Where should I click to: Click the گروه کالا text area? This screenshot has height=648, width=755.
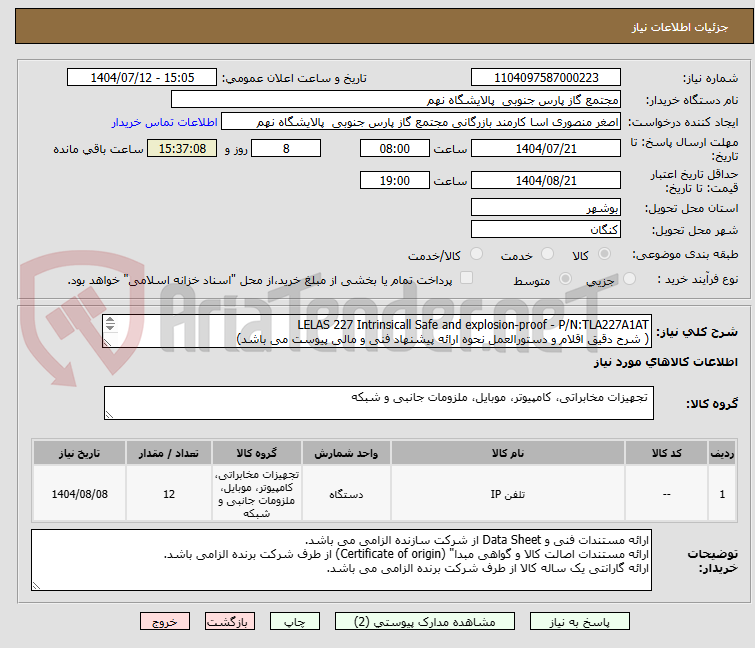[378, 403]
